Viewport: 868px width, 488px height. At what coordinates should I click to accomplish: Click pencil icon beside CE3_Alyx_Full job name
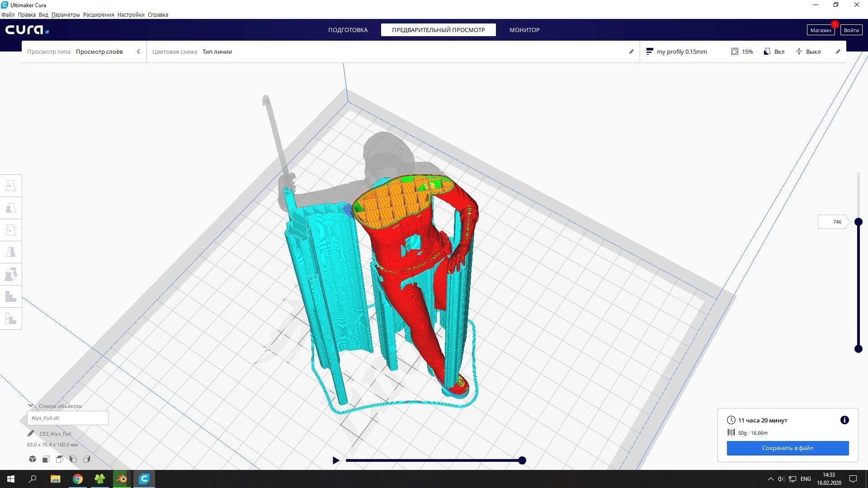coord(31,433)
